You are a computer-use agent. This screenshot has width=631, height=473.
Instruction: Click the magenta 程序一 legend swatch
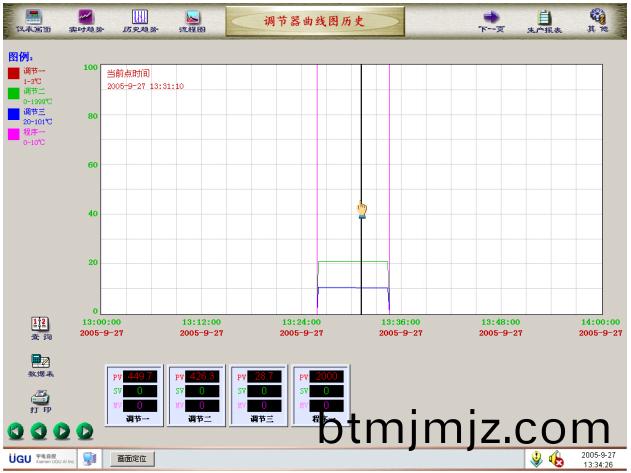coord(14,133)
